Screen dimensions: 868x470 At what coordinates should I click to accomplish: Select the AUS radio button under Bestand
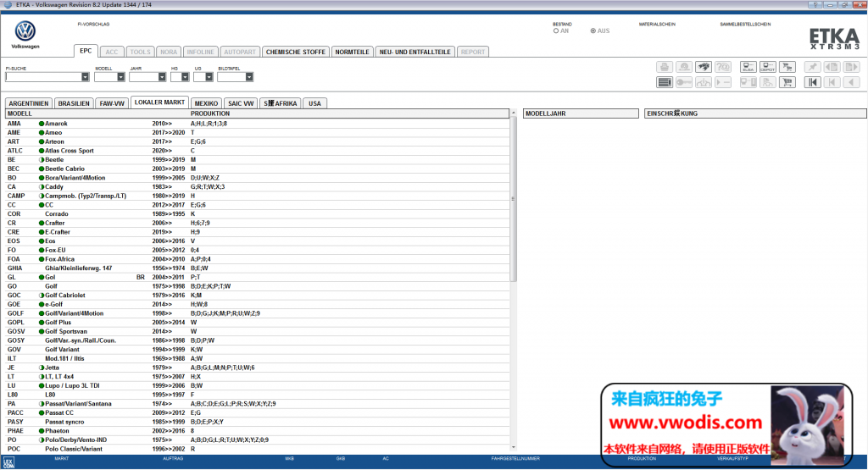coord(593,31)
